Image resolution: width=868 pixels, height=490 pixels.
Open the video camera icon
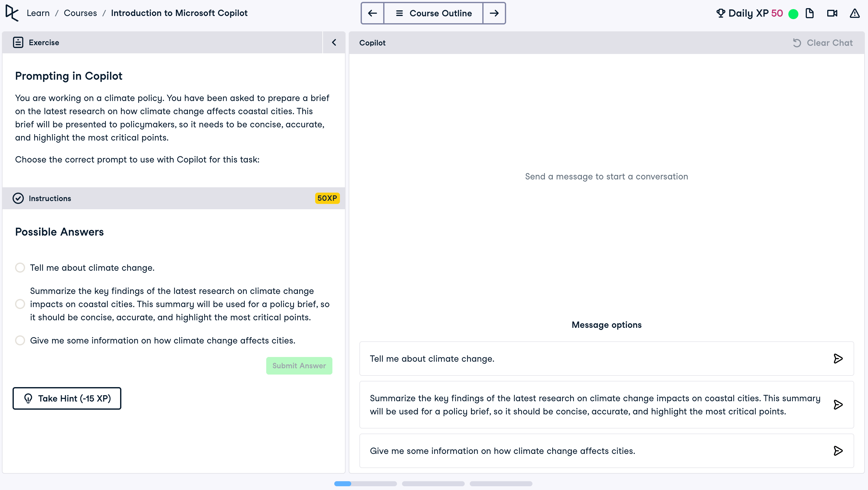(832, 13)
